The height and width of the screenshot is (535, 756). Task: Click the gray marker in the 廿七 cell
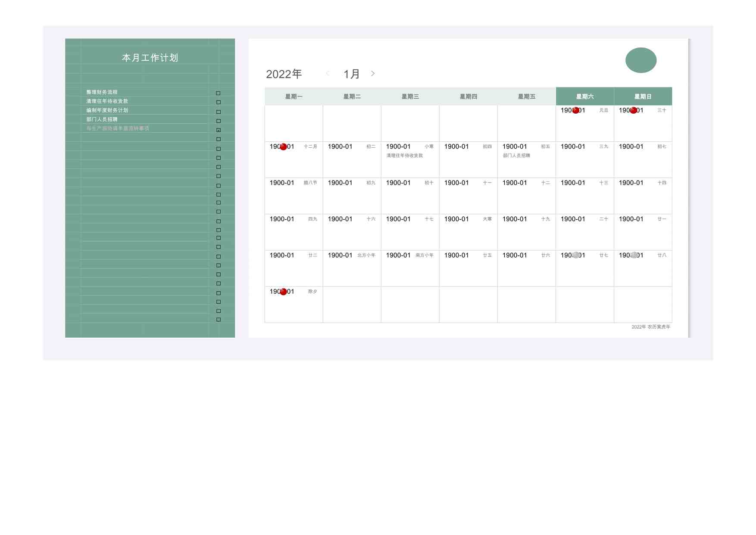(x=576, y=255)
